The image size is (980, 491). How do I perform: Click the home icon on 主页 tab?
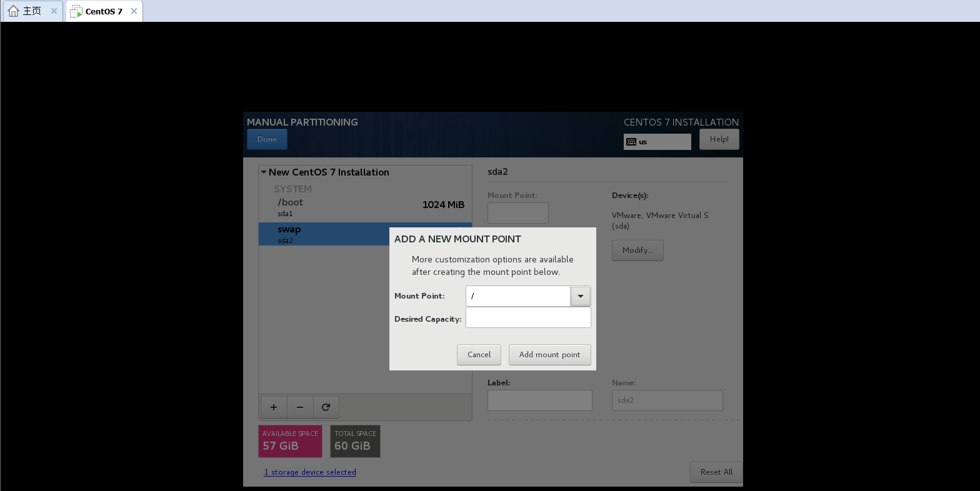pyautogui.click(x=13, y=11)
